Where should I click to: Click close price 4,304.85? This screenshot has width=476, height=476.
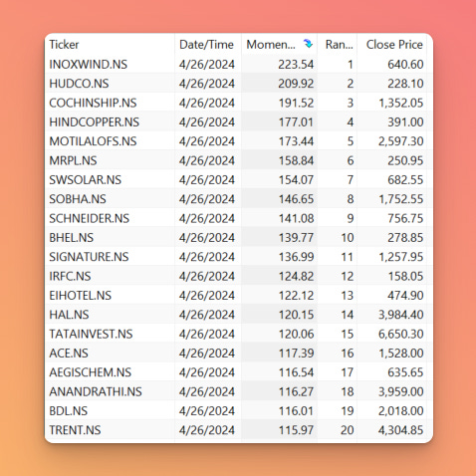[x=401, y=430]
